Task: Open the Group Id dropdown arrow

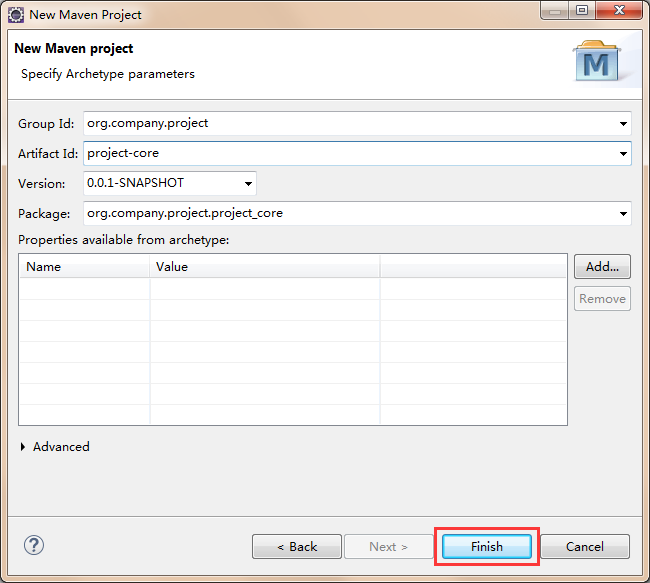Action: click(x=623, y=124)
